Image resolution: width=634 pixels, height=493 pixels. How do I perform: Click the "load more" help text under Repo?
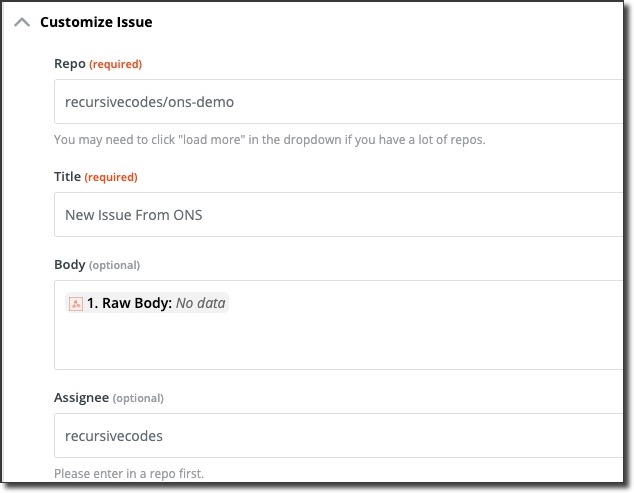click(x=269, y=140)
